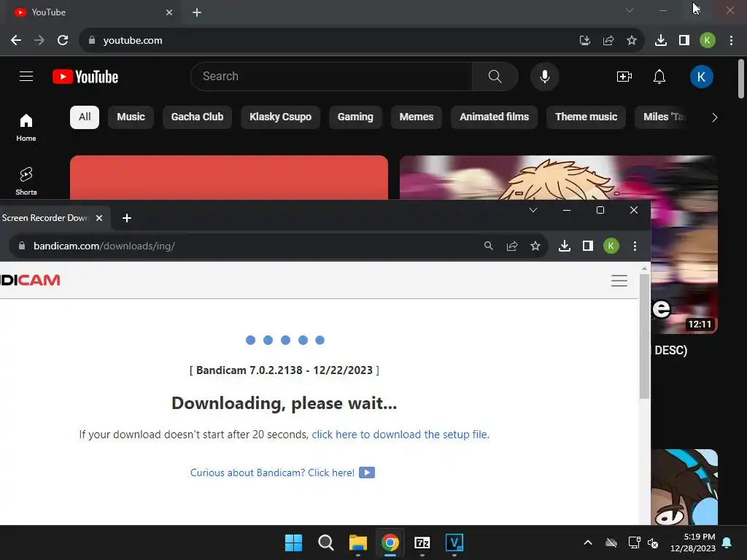The height and width of the screenshot is (560, 747).
Task: Open tab search dropdown in Bandicam window
Action: coord(533,210)
